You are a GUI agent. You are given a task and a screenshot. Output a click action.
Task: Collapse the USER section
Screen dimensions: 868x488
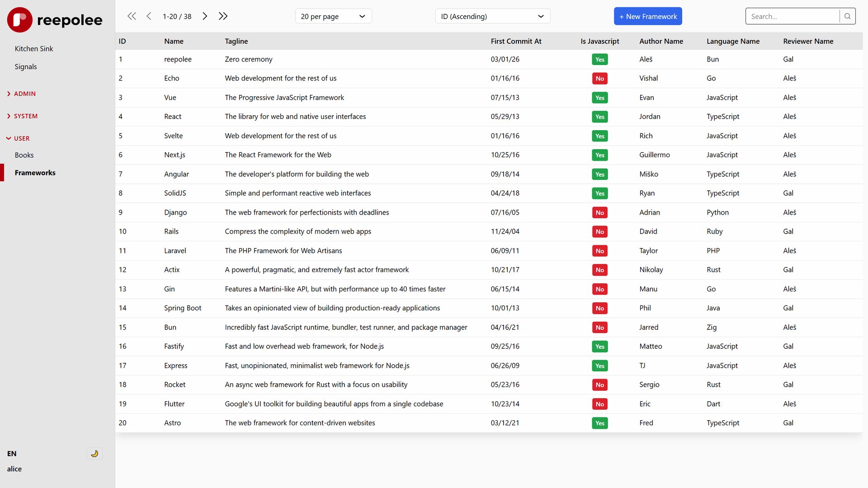pyautogui.click(x=18, y=138)
